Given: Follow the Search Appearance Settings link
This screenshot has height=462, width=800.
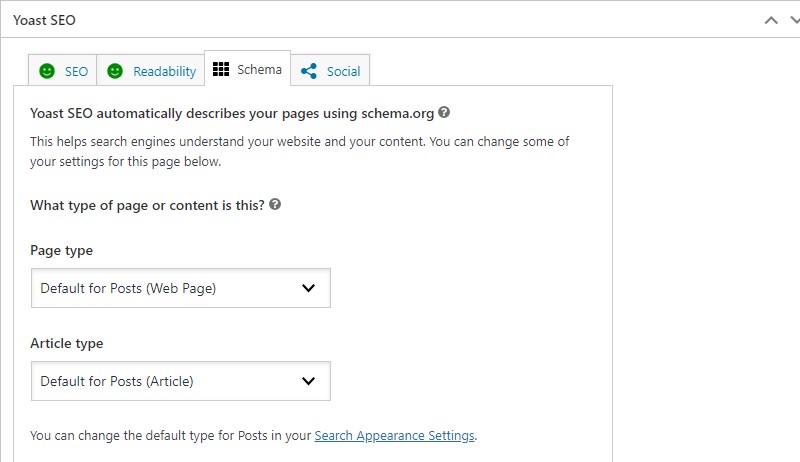Looking at the screenshot, I should click(394, 435).
